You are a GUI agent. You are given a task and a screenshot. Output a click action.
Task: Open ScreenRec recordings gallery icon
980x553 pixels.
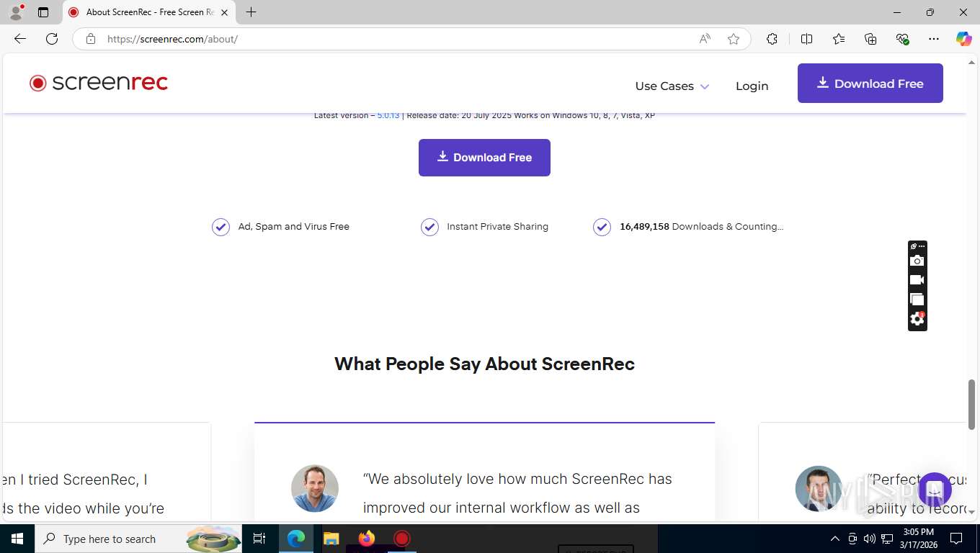(x=917, y=299)
